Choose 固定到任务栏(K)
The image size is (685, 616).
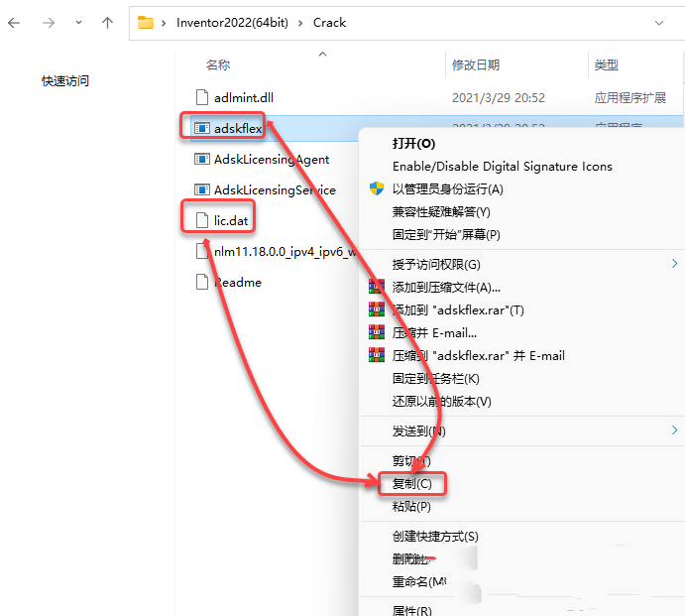click(436, 378)
